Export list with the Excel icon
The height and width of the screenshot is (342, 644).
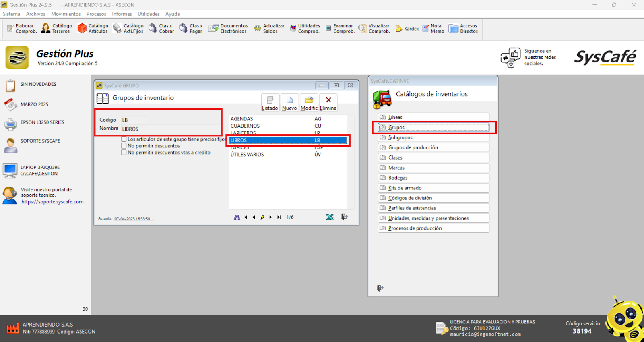point(330,217)
